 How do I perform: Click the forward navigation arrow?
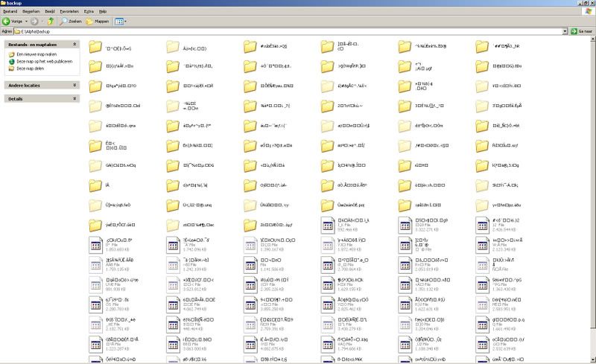36,22
